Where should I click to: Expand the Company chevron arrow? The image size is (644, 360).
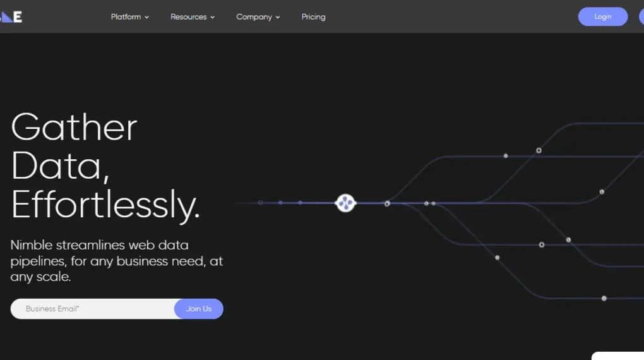pyautogui.click(x=278, y=17)
